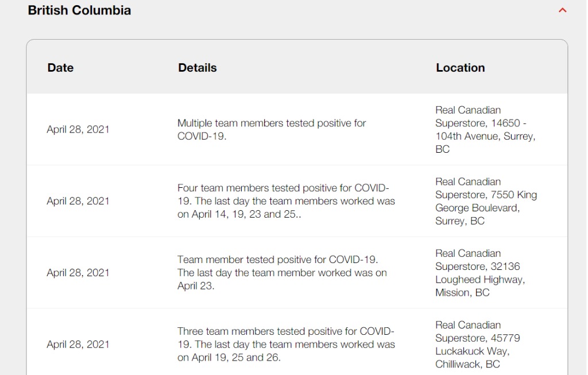Click details mentioning last worked April 23
Screen dimensions: 588x375
pos(282,273)
